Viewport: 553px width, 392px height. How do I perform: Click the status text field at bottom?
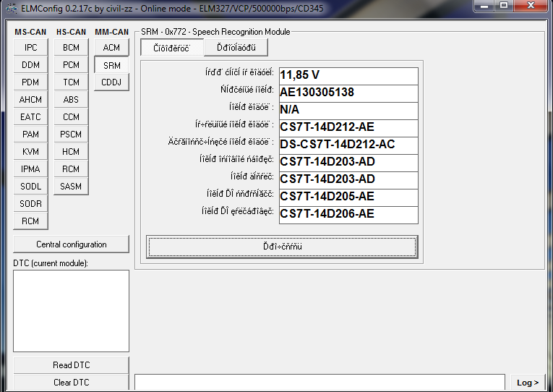click(320, 383)
